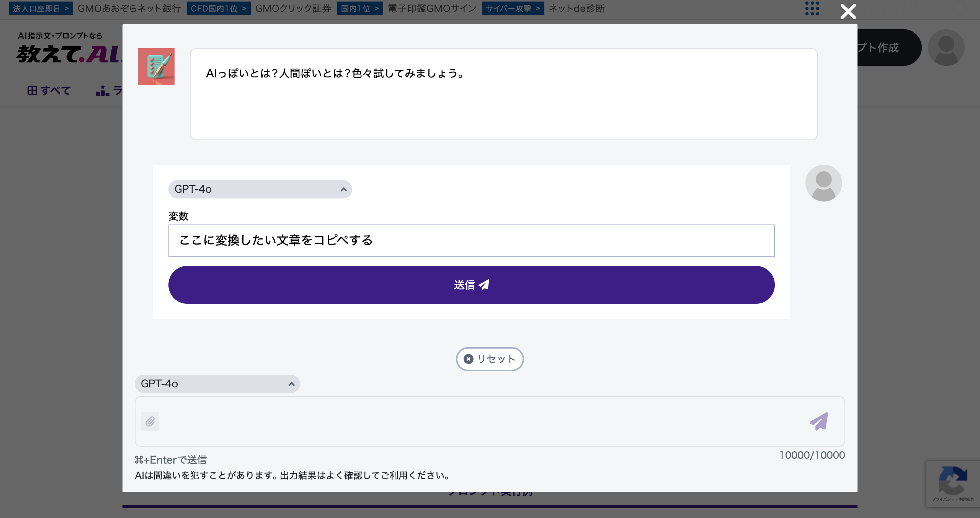The image size is (980, 518).
Task: Expand the GPT-4o dropdown above the chat box
Action: tap(217, 384)
